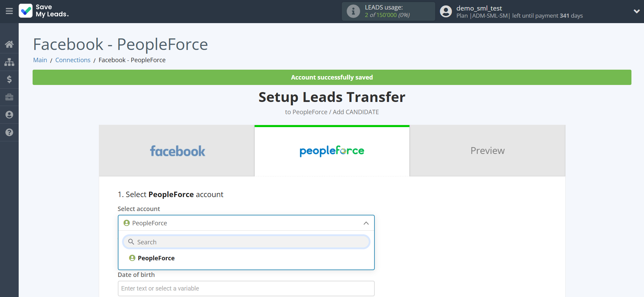The image size is (644, 297).
Task: Open the hamburger menu
Action: click(x=9, y=11)
